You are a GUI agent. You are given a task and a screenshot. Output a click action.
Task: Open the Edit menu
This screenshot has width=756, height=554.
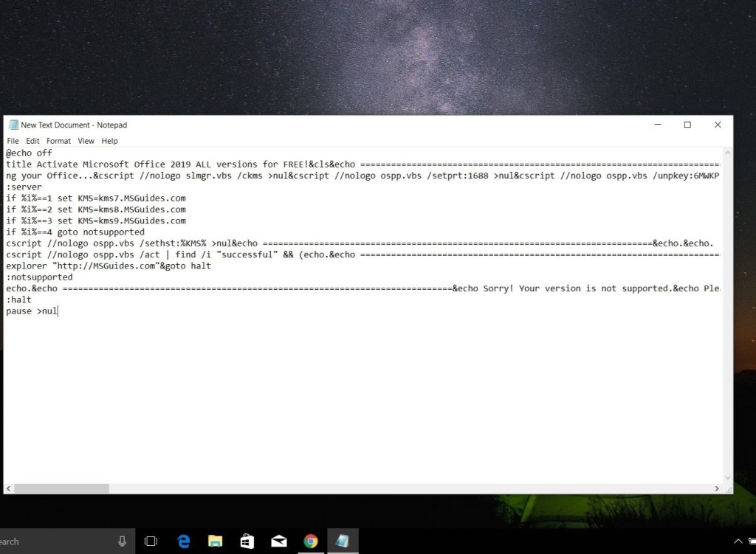point(32,141)
